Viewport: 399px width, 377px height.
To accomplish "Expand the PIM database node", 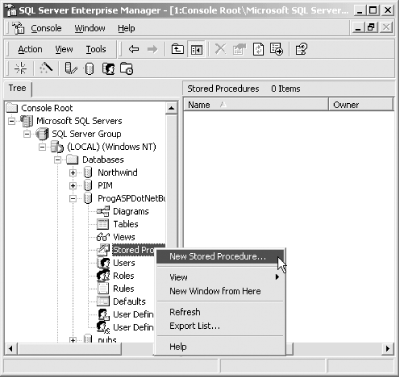I will tap(73, 185).
